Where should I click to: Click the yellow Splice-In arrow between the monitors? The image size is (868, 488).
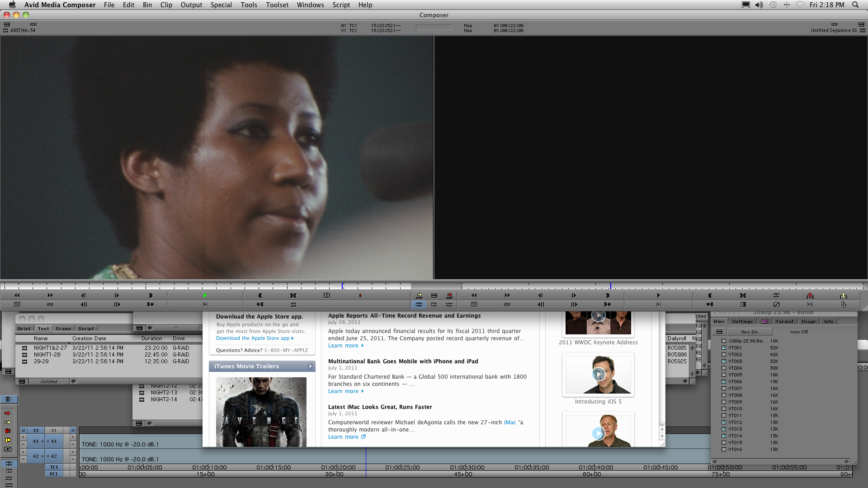pos(419,296)
